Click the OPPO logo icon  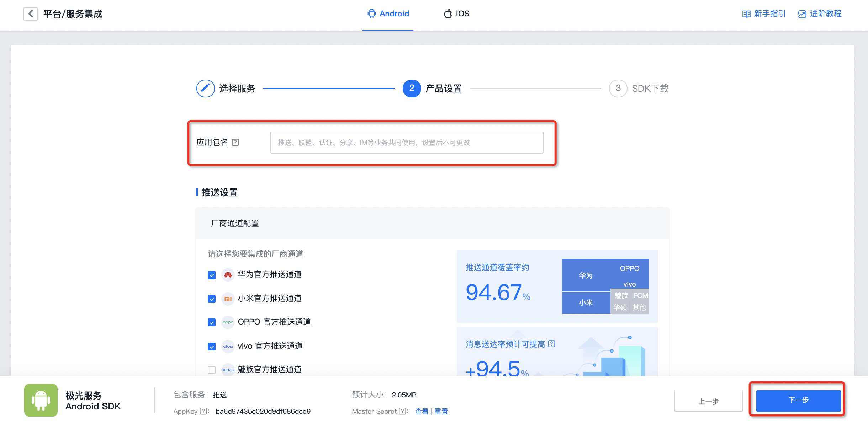[x=228, y=322]
